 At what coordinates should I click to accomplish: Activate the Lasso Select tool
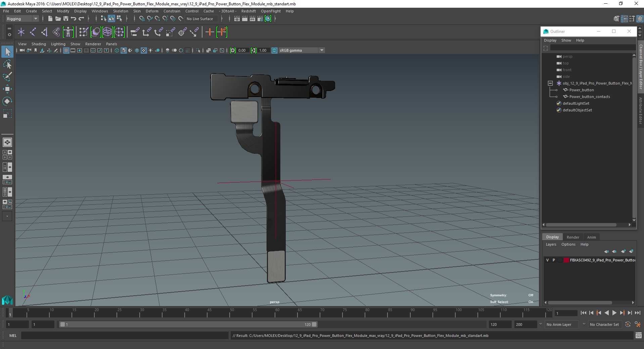pos(7,64)
